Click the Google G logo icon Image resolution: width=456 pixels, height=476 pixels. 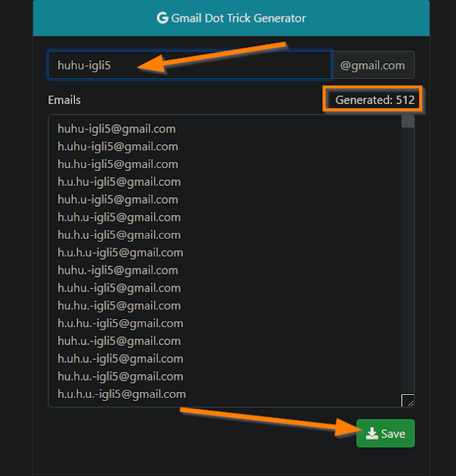click(162, 18)
